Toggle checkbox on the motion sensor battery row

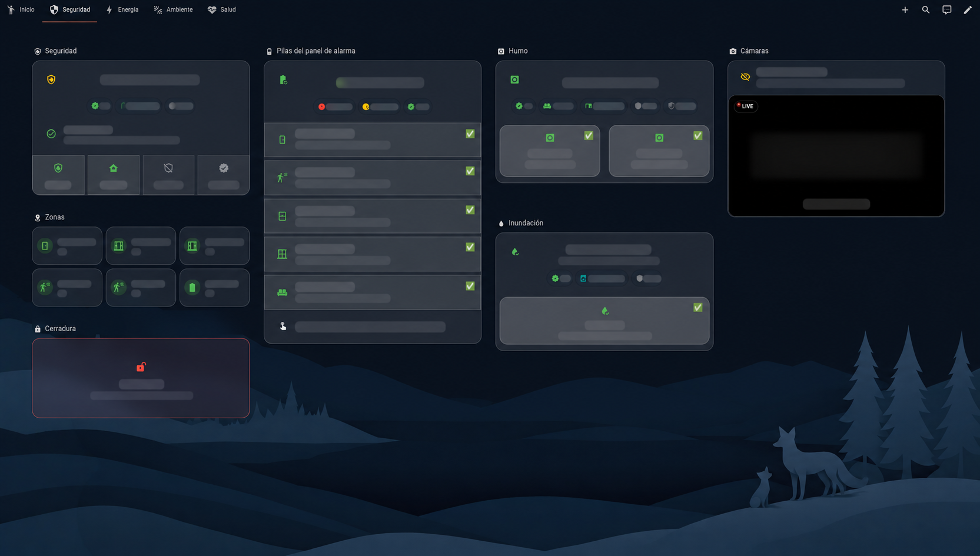pyautogui.click(x=470, y=171)
